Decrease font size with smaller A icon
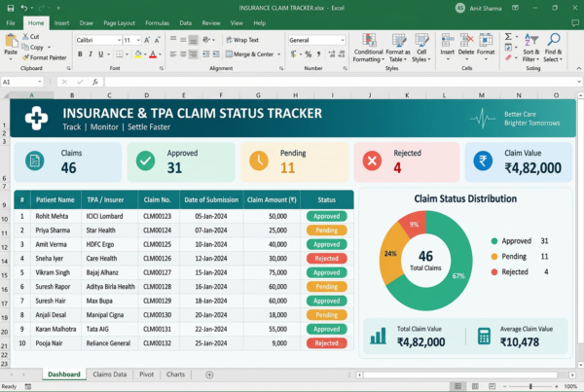The image size is (584, 392). click(x=157, y=40)
